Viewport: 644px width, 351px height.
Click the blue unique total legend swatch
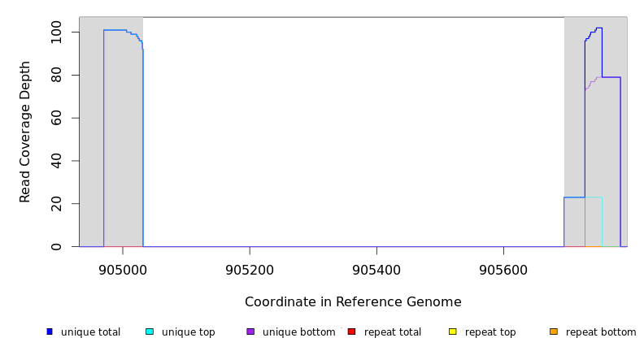click(50, 331)
